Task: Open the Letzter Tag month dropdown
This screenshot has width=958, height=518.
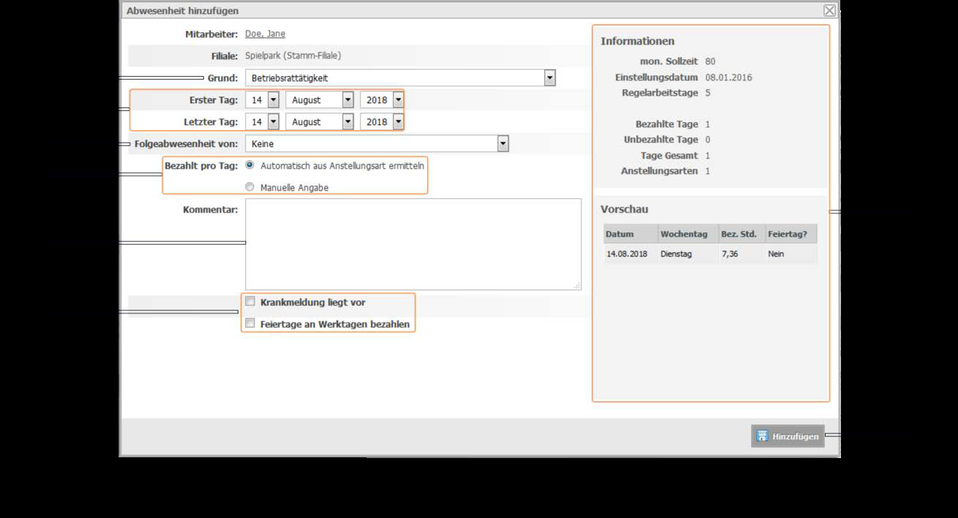Action: coord(348,122)
